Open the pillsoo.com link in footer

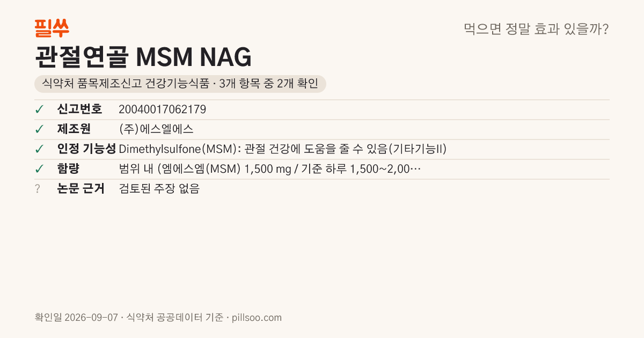click(257, 318)
